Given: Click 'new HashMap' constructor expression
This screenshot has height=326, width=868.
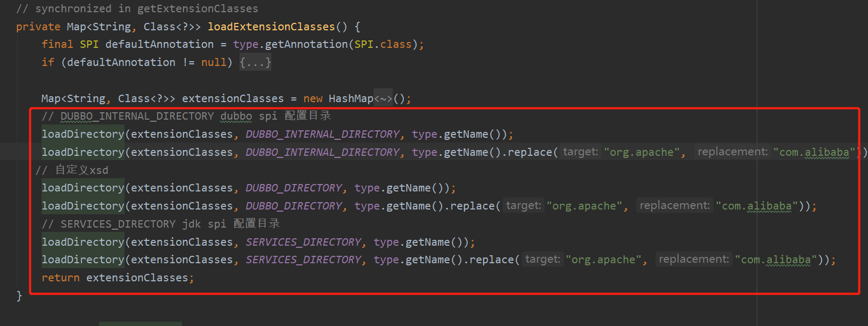Looking at the screenshot, I should pos(338,98).
